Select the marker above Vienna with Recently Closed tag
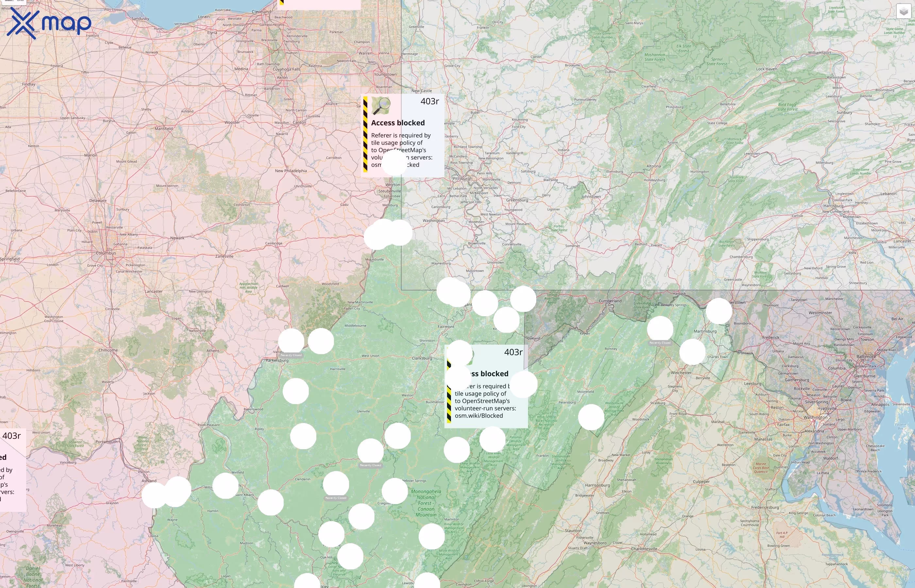This screenshot has width=915, height=588. coord(291,341)
